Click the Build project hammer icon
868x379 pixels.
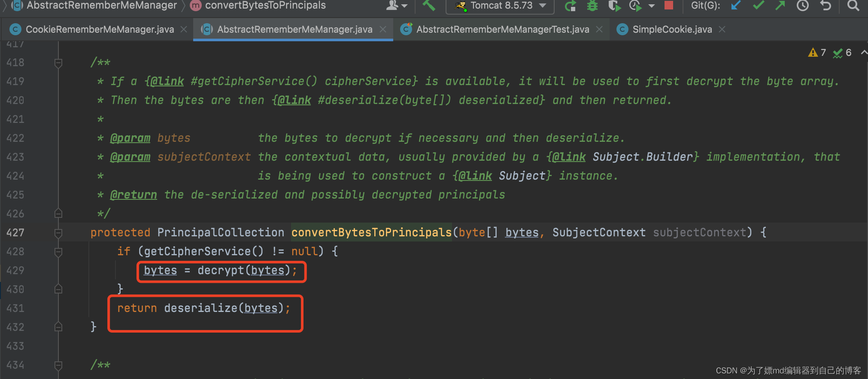click(x=429, y=5)
